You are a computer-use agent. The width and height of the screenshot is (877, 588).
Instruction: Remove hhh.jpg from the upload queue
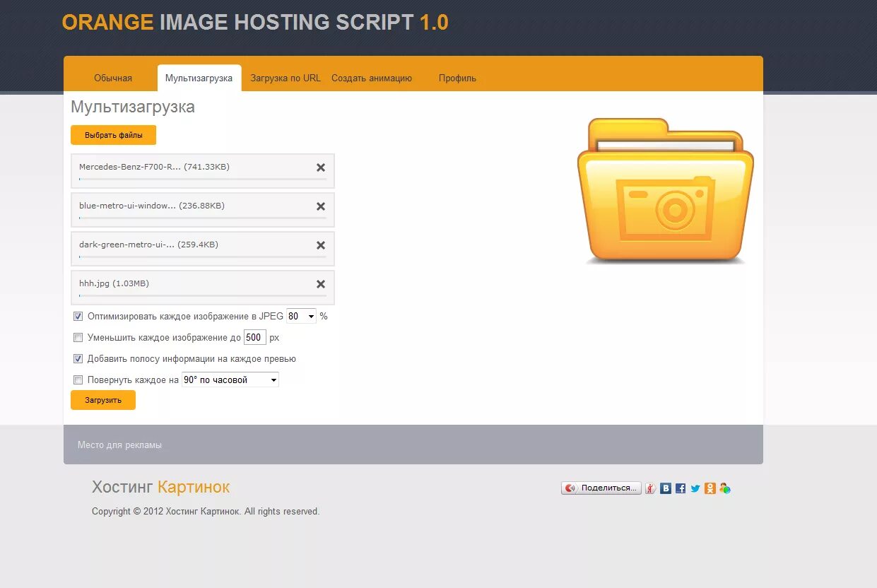(x=321, y=284)
